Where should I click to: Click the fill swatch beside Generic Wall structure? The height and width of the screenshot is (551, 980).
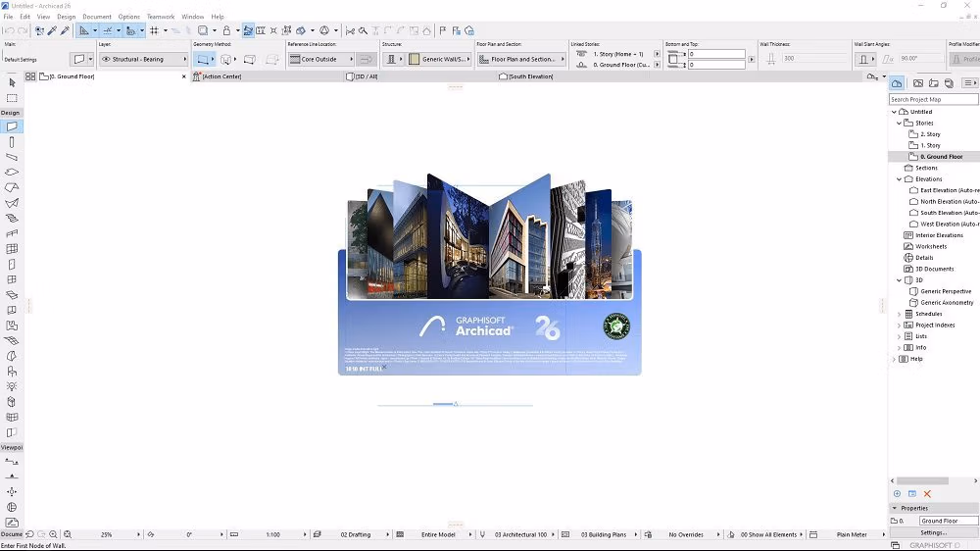point(414,60)
